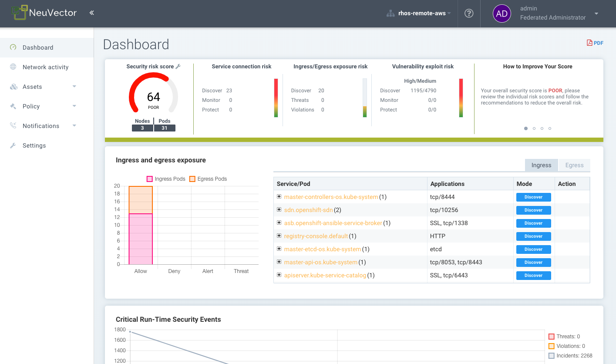
Task: Click Discover button for registry-console.default
Action: point(533,236)
